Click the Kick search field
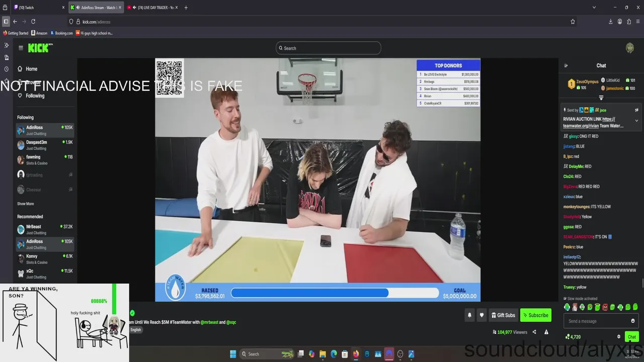Viewport: 644px width, 362px height. (x=329, y=48)
